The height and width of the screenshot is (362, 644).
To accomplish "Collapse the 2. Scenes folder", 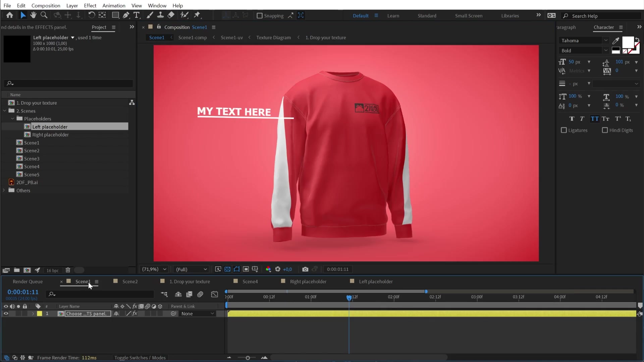I will pyautogui.click(x=5, y=111).
